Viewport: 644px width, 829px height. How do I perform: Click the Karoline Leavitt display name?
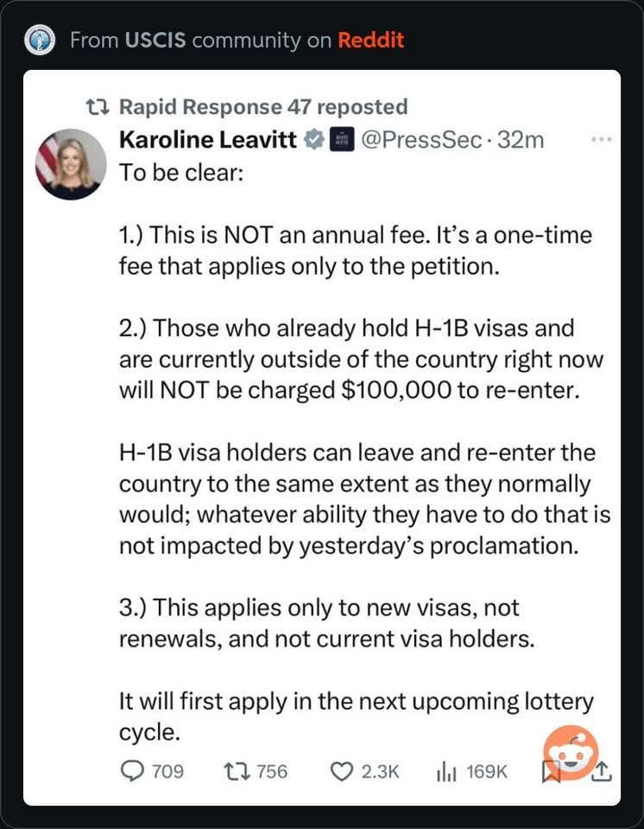[x=208, y=140]
